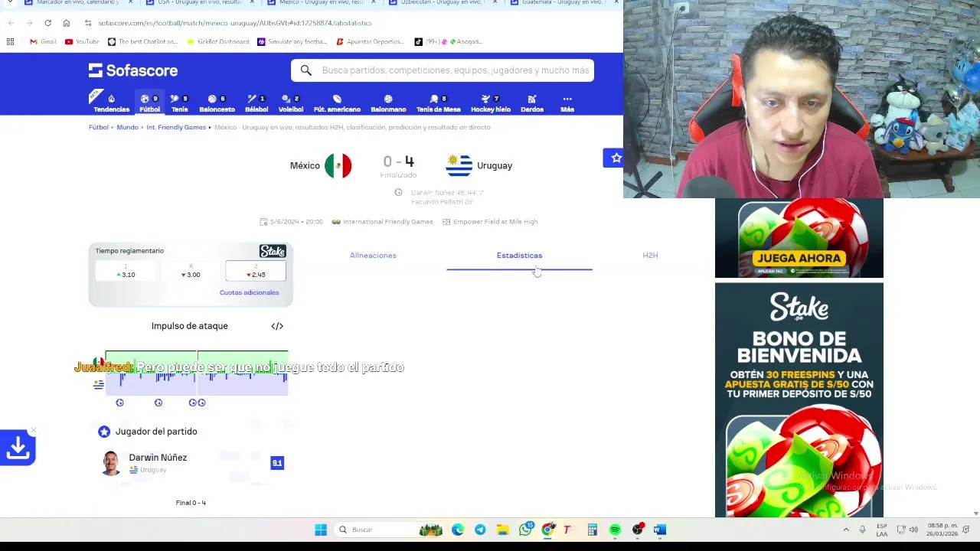
Task: Open the Cuotas adicionales link
Action: tap(249, 292)
